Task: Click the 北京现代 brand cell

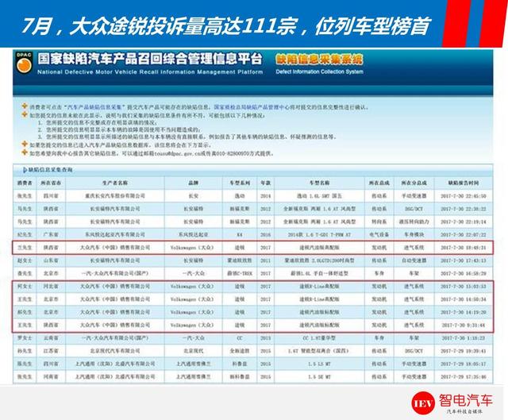Action: click(x=194, y=351)
